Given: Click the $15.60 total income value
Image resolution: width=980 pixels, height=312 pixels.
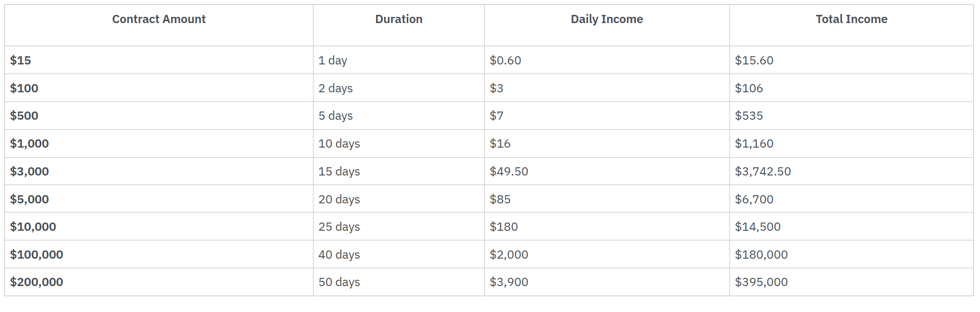Looking at the screenshot, I should [x=754, y=61].
